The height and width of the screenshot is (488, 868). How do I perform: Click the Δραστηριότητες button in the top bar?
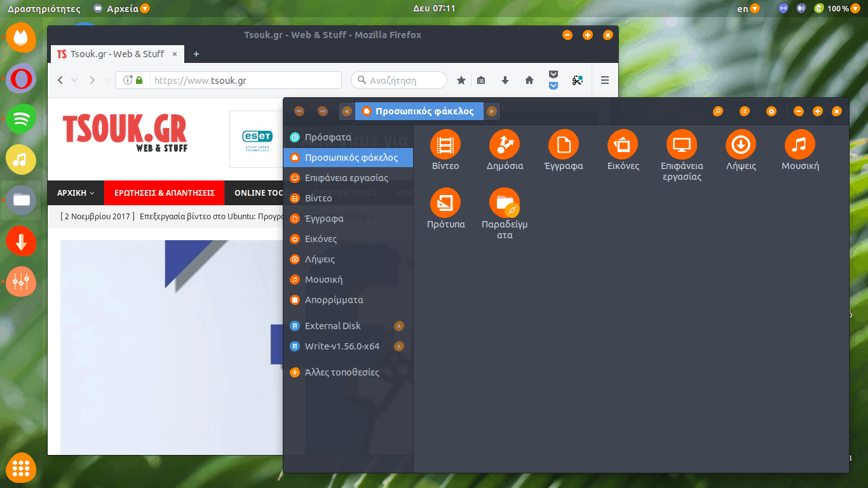(x=44, y=9)
